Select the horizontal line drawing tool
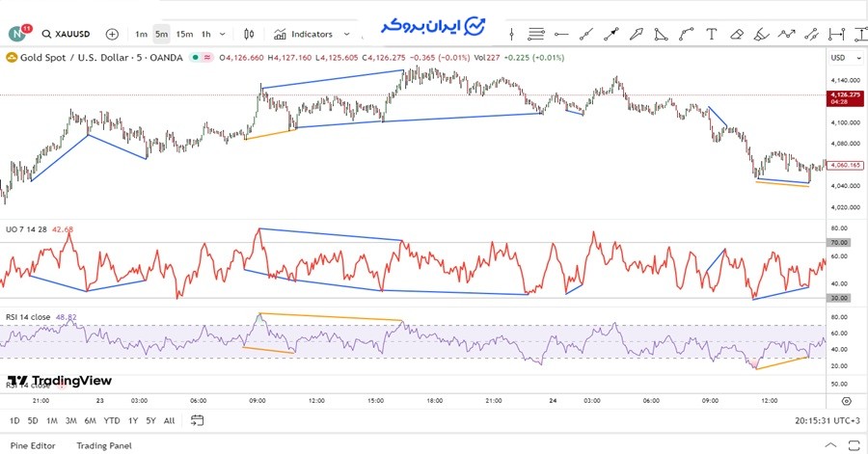 [x=561, y=34]
